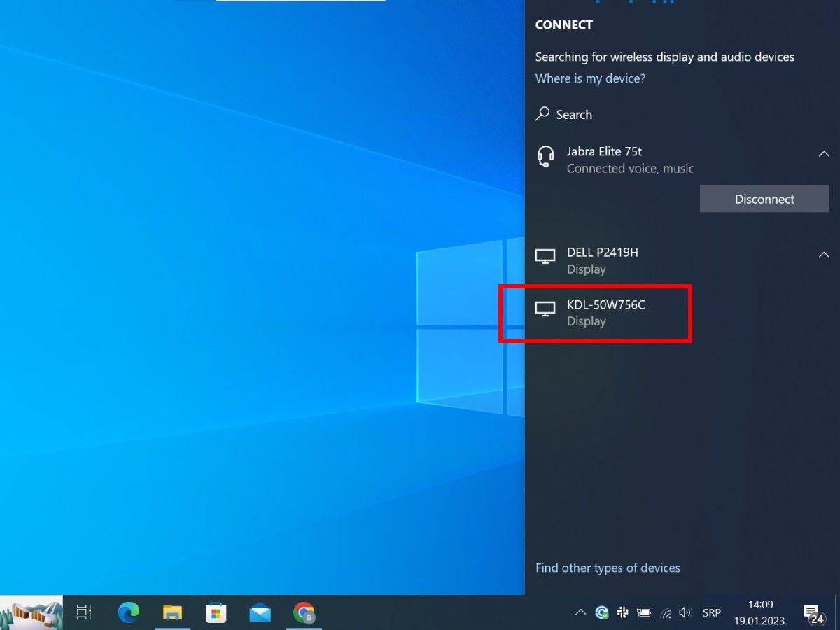This screenshot has height=630, width=840.
Task: Open Microsoft Store from the taskbar
Action: coord(216,612)
